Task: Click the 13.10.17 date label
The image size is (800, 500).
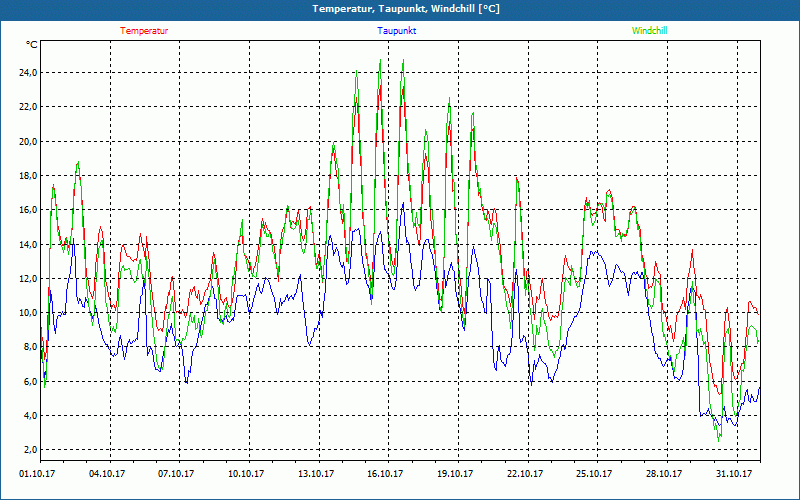Action: pyautogui.click(x=316, y=474)
